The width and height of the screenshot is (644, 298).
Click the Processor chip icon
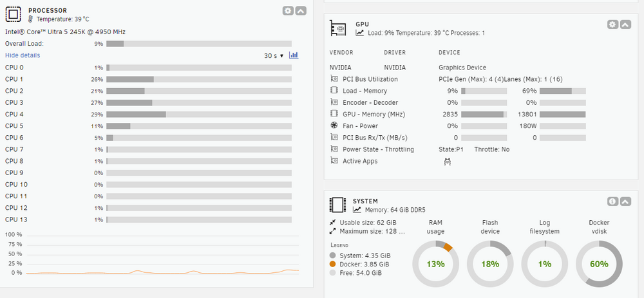pos(13,14)
